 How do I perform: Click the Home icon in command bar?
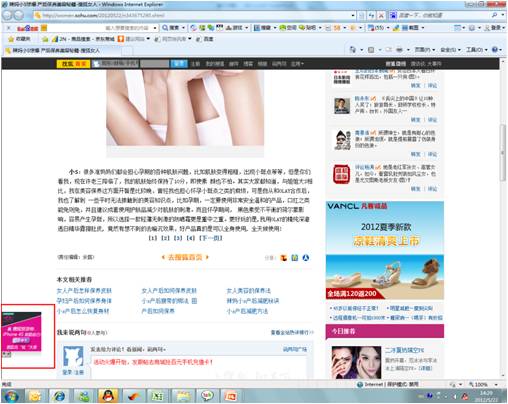tap(352, 50)
